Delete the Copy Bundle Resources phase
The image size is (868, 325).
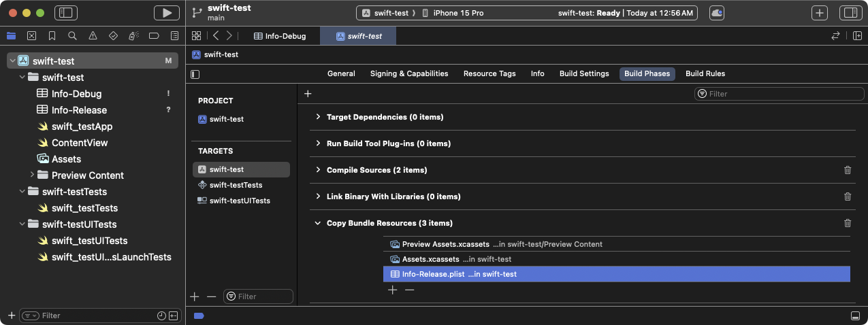click(848, 223)
